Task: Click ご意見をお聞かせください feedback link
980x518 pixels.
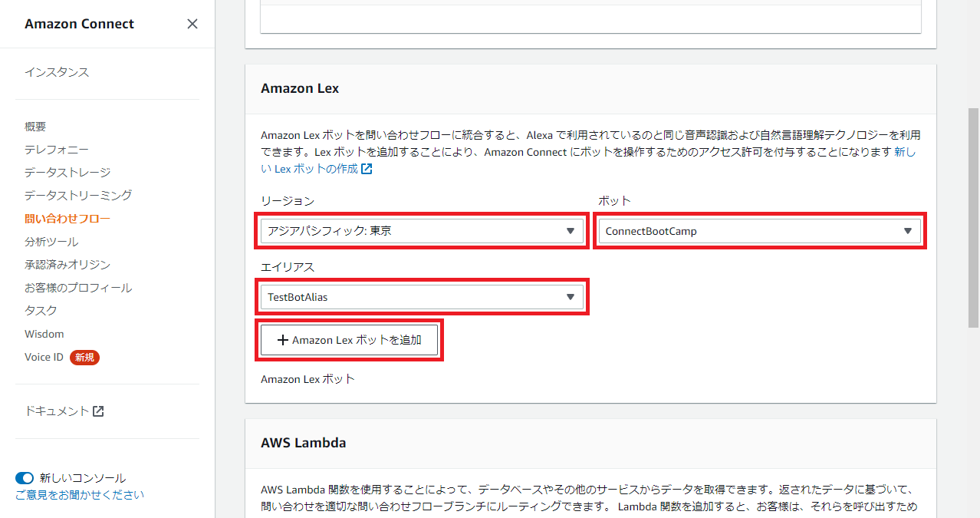Action: 80,495
